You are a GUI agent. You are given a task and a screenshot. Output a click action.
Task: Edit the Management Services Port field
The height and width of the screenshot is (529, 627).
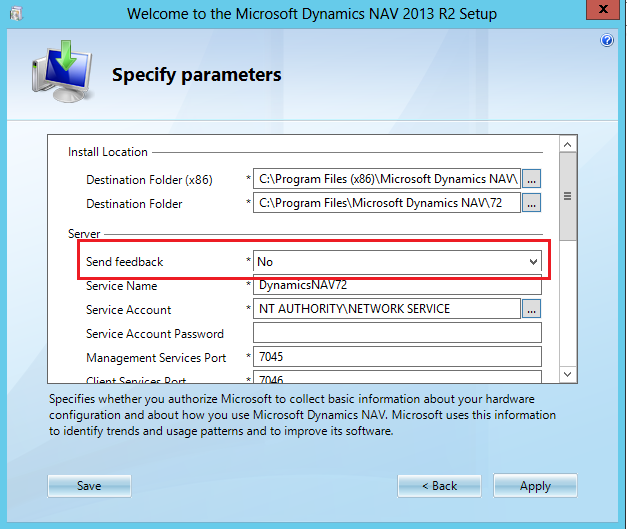coord(396,357)
